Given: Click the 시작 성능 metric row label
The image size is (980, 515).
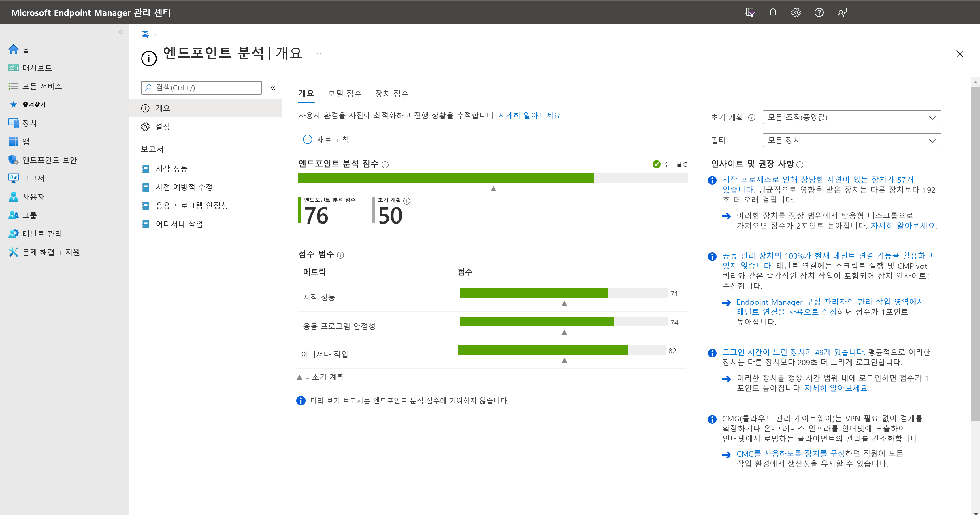Looking at the screenshot, I should (x=319, y=297).
